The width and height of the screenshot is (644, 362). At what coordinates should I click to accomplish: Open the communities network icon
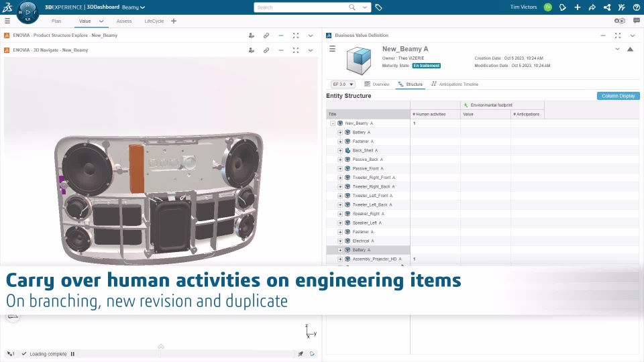click(x=606, y=7)
